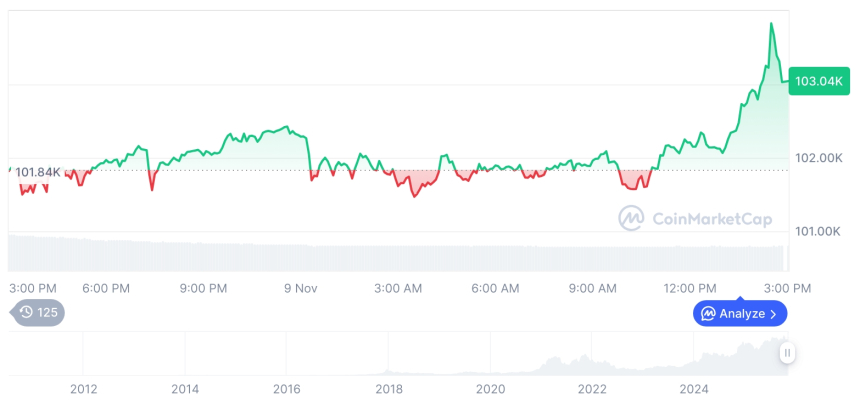Click the Analyze button's chart icon
This screenshot has width=860, height=401.
pos(708,314)
